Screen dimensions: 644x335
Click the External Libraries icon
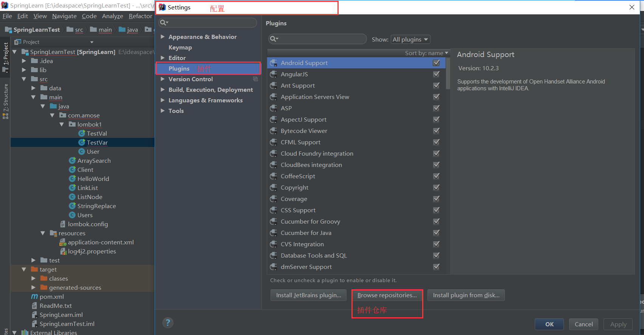[25, 332]
